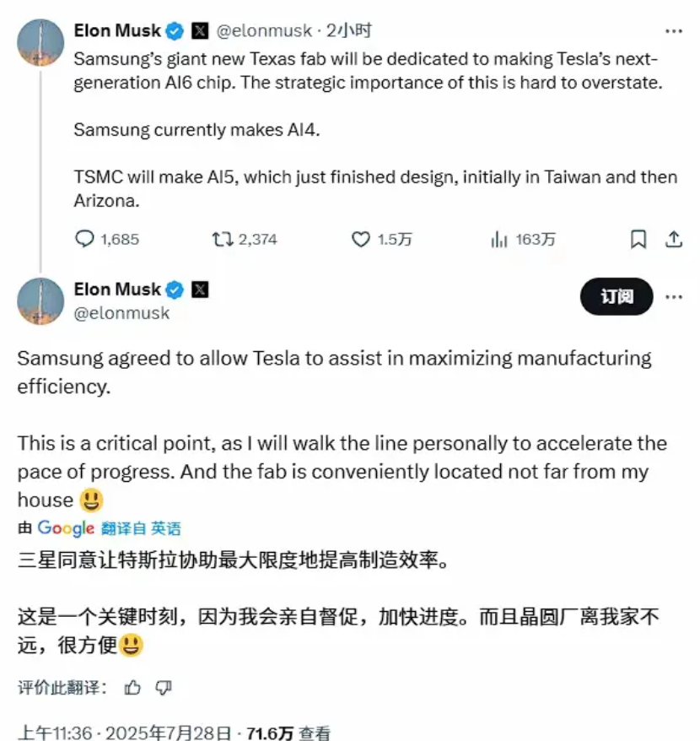Repost the first tweet

223,240
